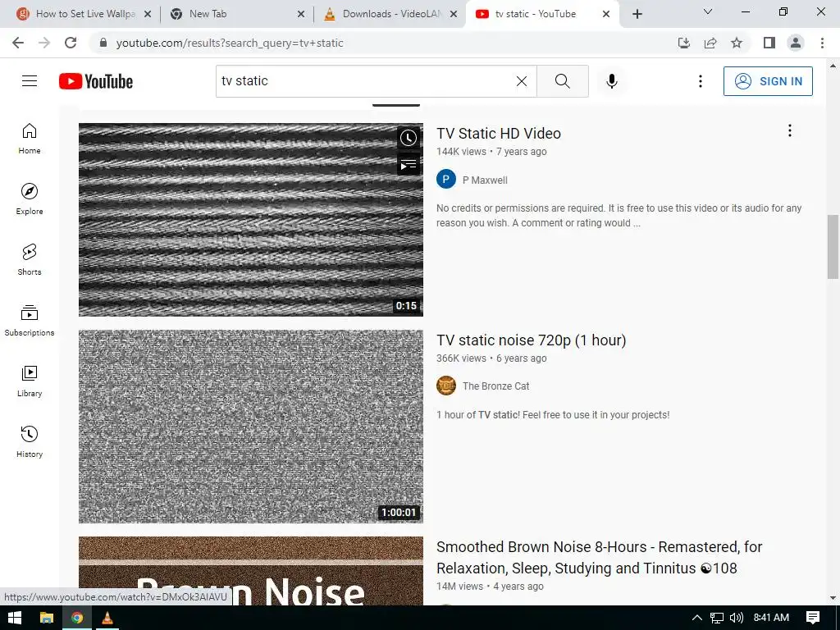Image resolution: width=840 pixels, height=630 pixels.
Task: Open Smoothed Brown Noise 8-Hours video title
Action: (x=599, y=557)
